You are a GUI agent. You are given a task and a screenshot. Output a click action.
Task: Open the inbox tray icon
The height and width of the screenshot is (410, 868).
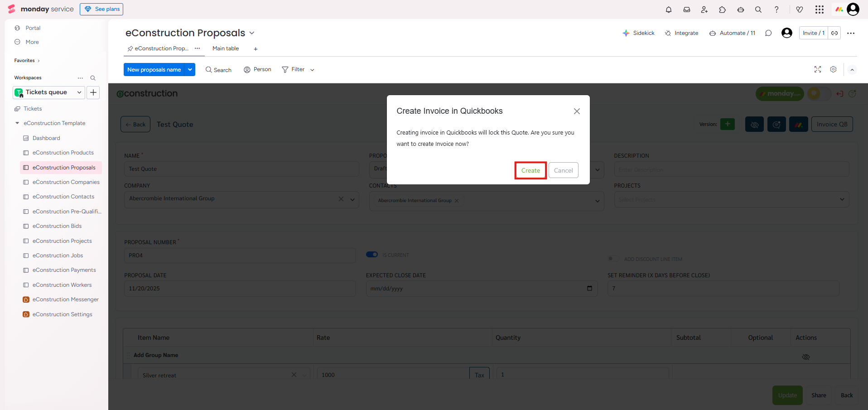[687, 10]
